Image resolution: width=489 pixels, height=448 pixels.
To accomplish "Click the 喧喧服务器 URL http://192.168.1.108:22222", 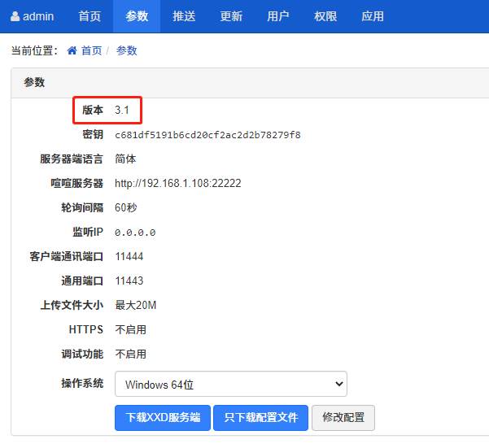I will click(x=177, y=184).
